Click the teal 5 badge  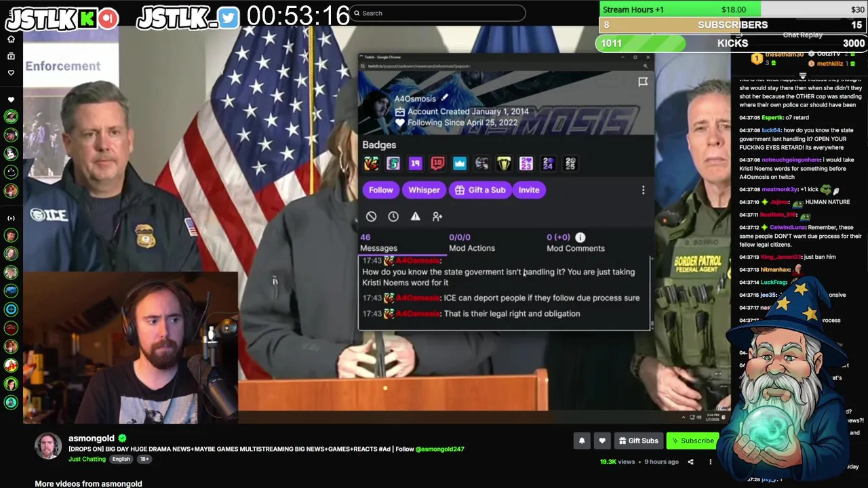(393, 163)
